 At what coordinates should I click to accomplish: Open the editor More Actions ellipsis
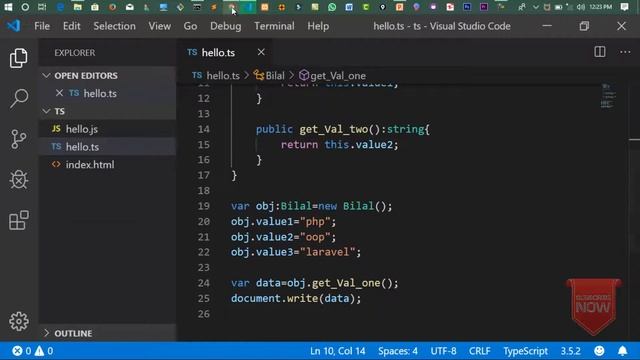pos(625,52)
